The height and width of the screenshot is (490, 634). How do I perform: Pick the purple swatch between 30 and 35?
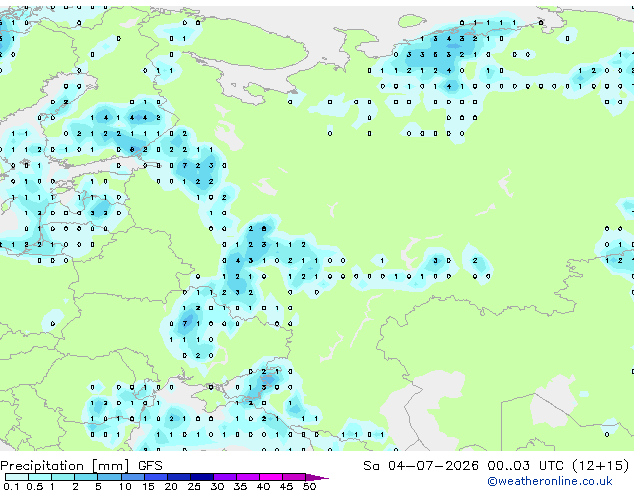click(x=225, y=477)
